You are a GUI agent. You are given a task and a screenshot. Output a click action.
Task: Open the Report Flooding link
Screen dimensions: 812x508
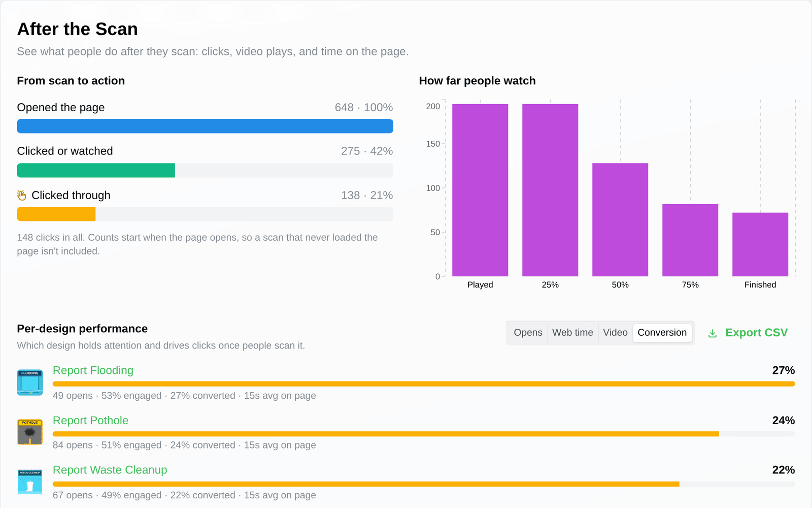pos(93,370)
